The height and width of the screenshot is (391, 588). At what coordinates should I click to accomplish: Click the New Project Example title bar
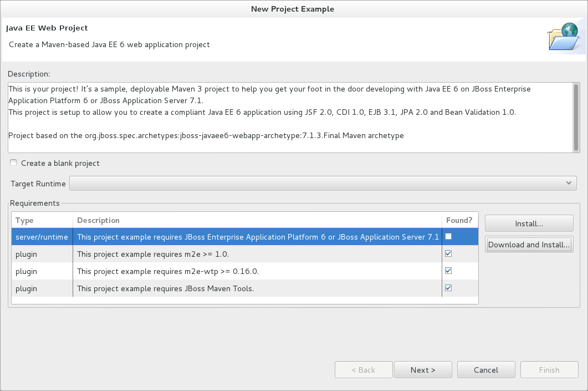point(293,9)
